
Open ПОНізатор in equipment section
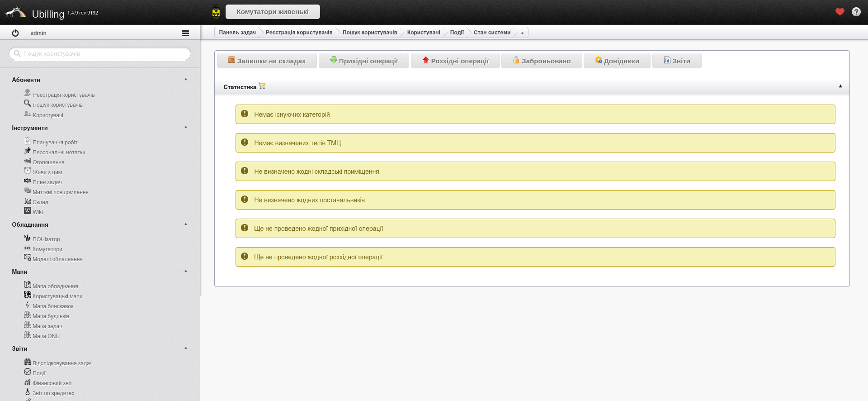(x=46, y=239)
